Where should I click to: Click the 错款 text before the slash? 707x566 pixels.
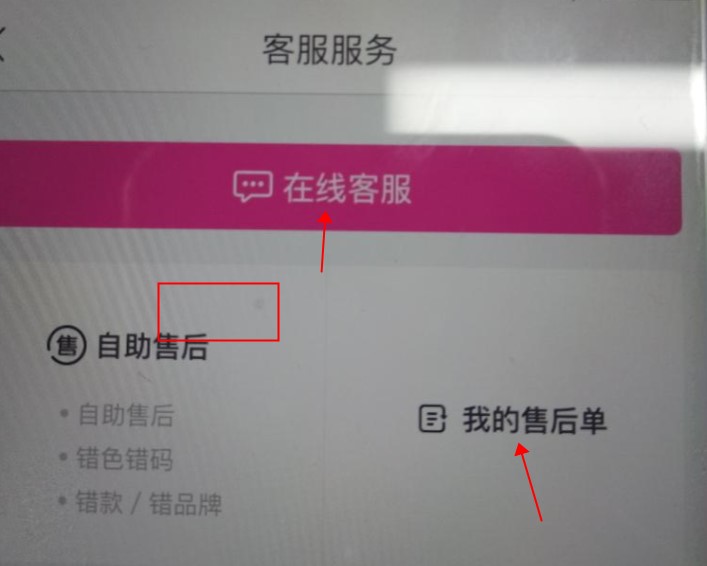tap(99, 503)
